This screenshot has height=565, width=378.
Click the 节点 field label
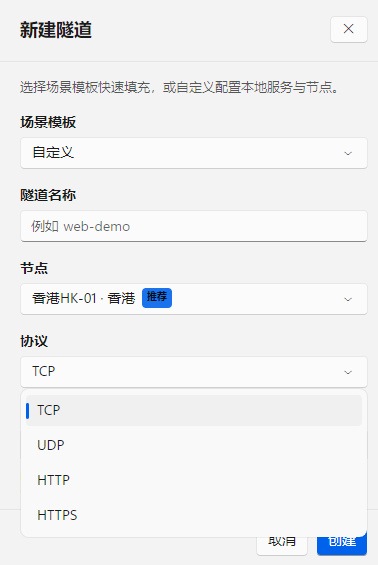(34, 268)
